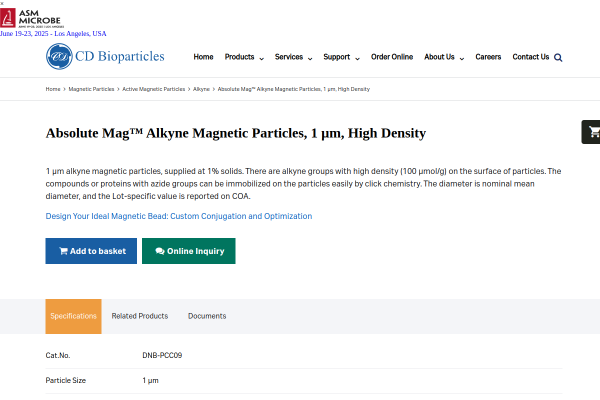Click the Online Inquiry button
This screenshot has width=600, height=400.
[189, 251]
